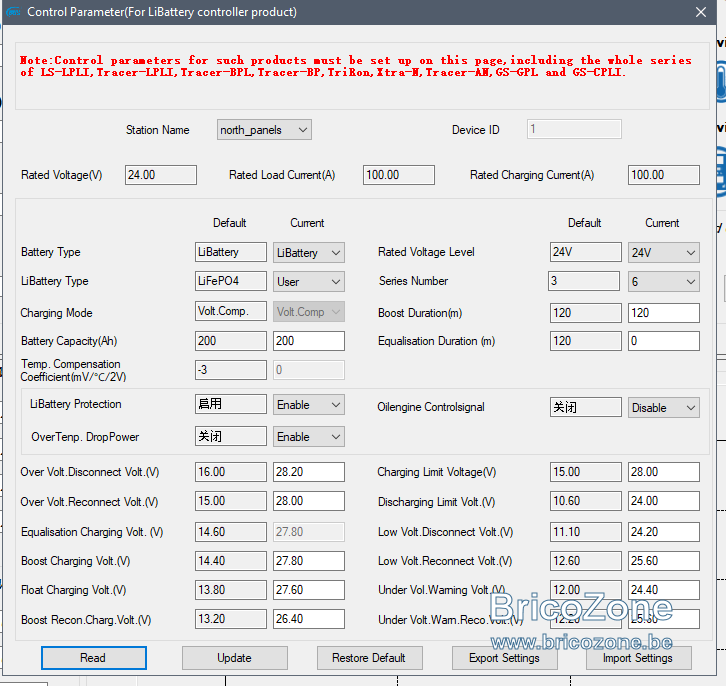This screenshot has width=726, height=686.
Task: Click the Import Settings button
Action: 639,658
